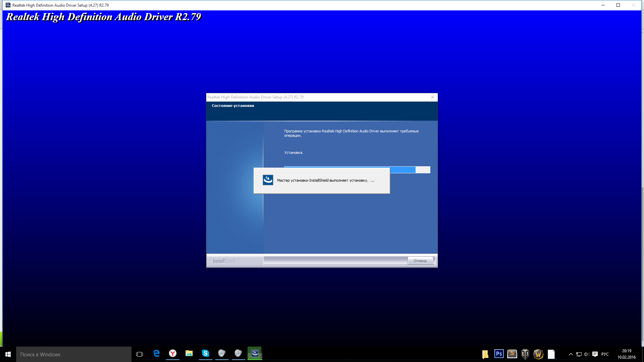Launch World of Tanks shield icon

525,354
